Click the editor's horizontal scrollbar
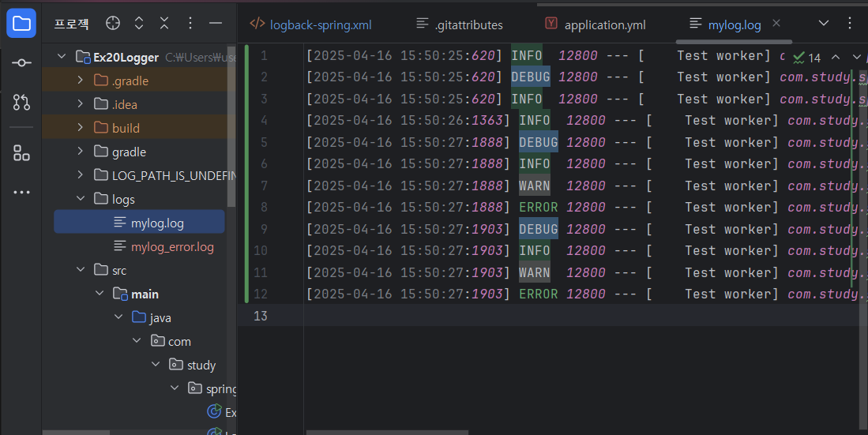The width and height of the screenshot is (868, 435). point(387,432)
